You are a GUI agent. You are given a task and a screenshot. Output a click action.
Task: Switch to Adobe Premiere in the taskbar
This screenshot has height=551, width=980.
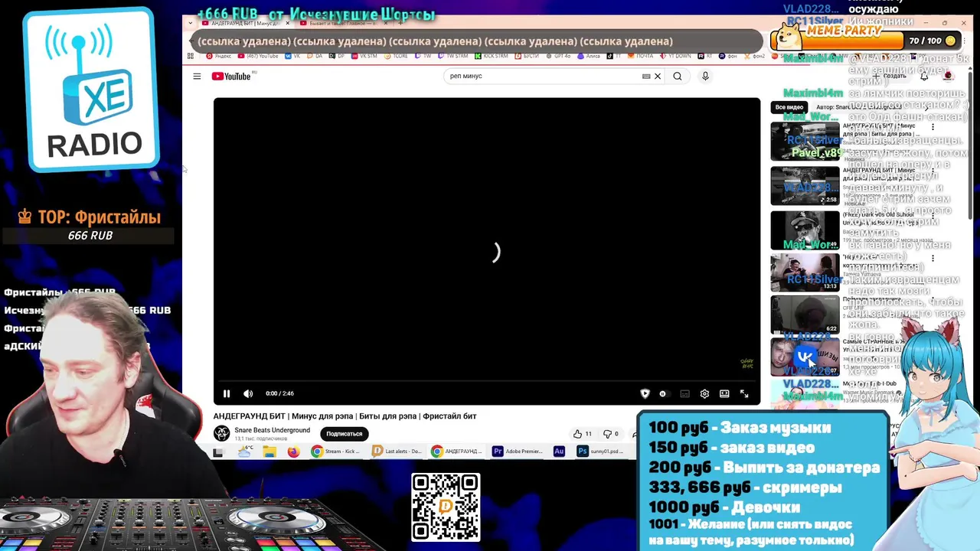click(x=518, y=452)
